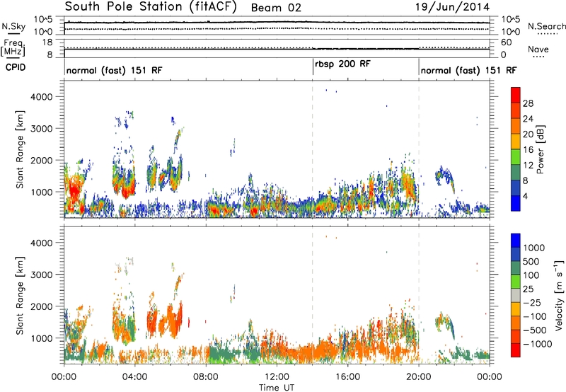Click the "16:00" time axis tick label

[x=347, y=377]
